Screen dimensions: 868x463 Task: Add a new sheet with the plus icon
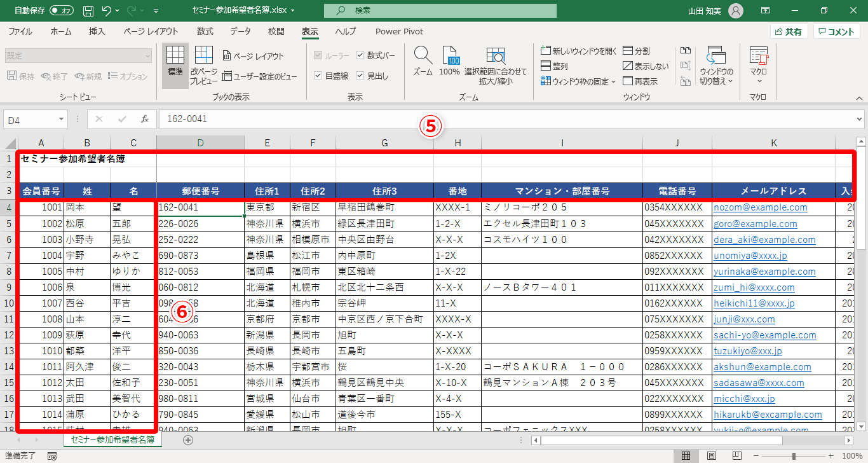(188, 439)
